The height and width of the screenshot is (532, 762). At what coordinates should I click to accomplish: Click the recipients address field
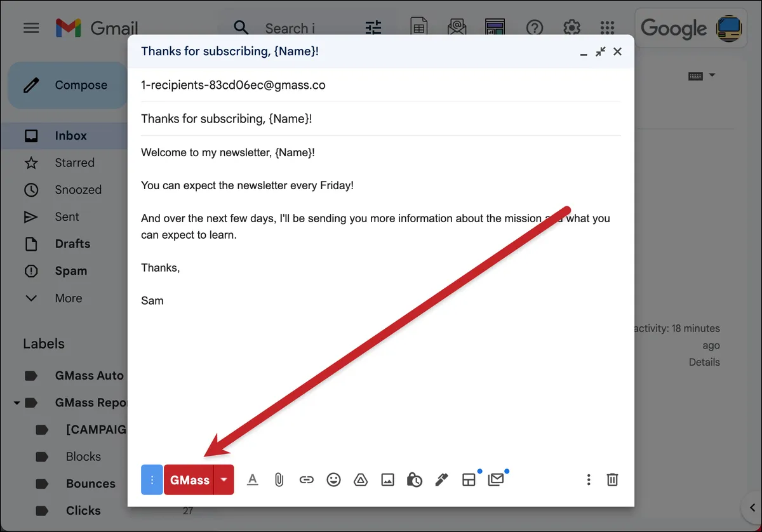381,85
